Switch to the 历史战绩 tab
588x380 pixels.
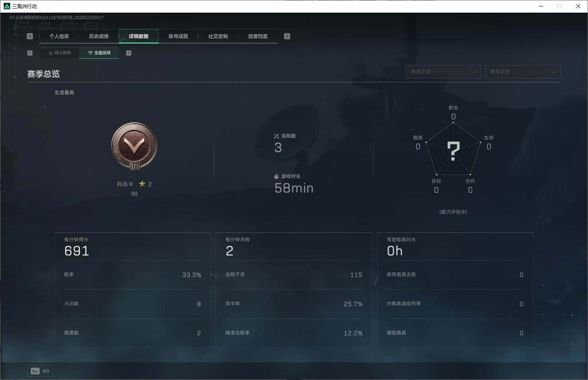(99, 36)
